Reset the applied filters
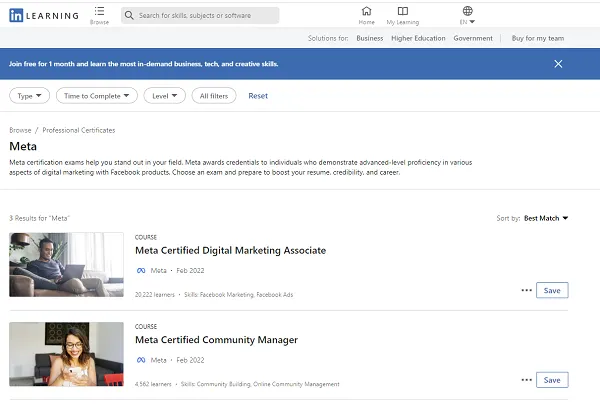Viewport: 600px width, 404px height. click(x=258, y=96)
